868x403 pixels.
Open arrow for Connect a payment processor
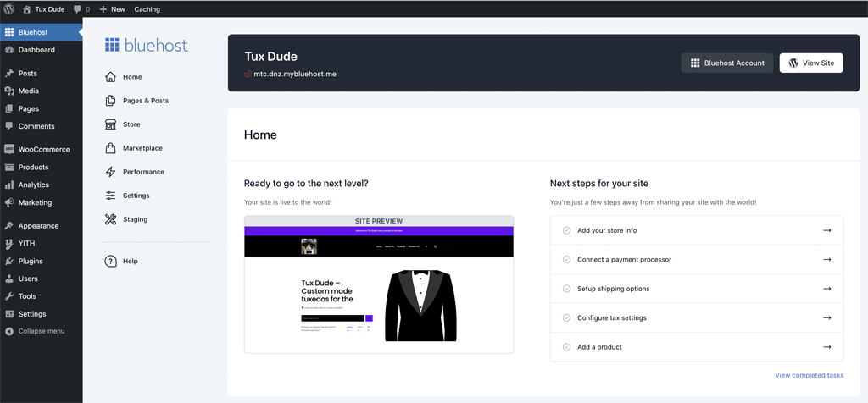click(x=827, y=259)
